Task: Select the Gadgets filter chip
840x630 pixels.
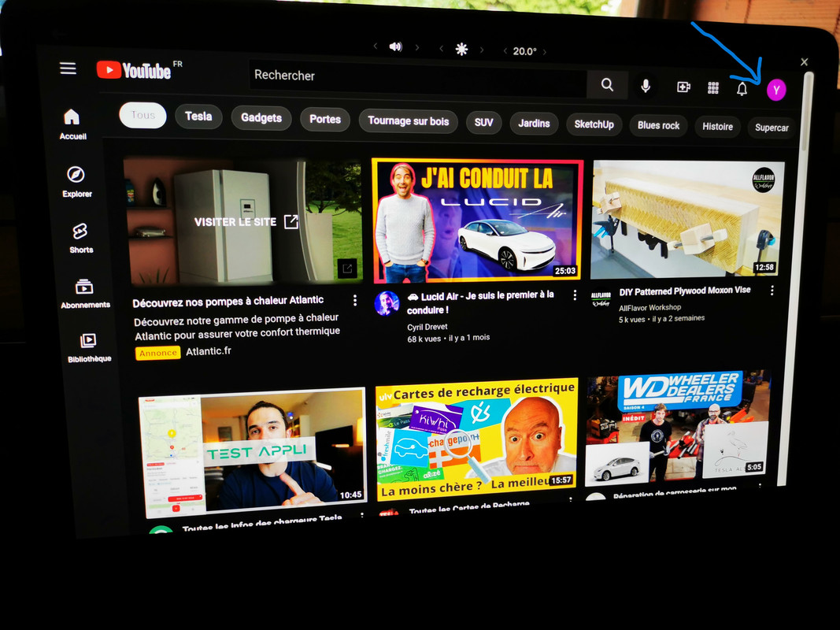Action: point(261,118)
